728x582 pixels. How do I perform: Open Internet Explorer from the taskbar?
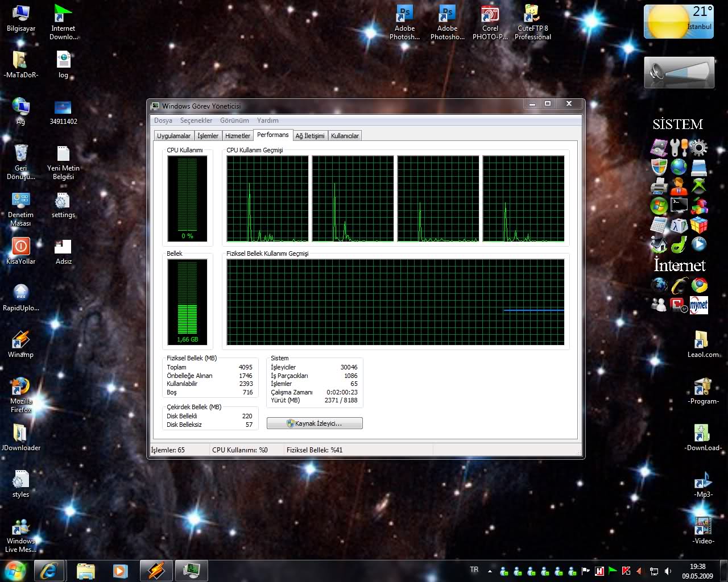(x=49, y=571)
